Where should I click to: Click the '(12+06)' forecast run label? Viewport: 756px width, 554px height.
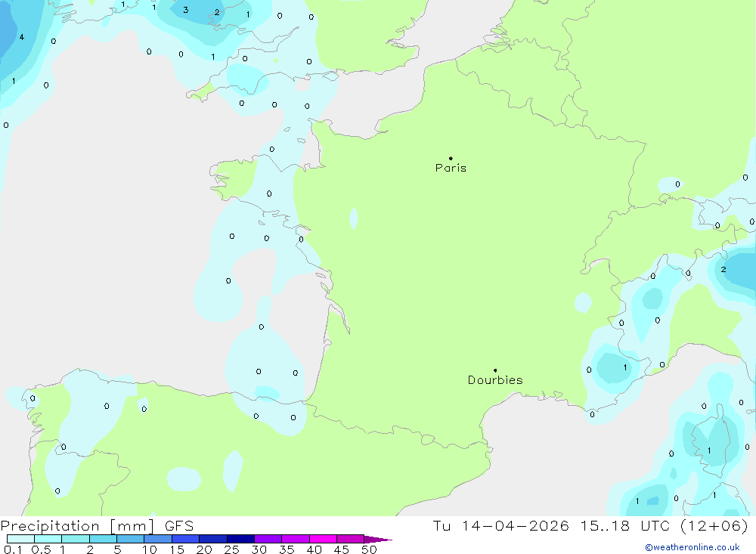coord(714,525)
